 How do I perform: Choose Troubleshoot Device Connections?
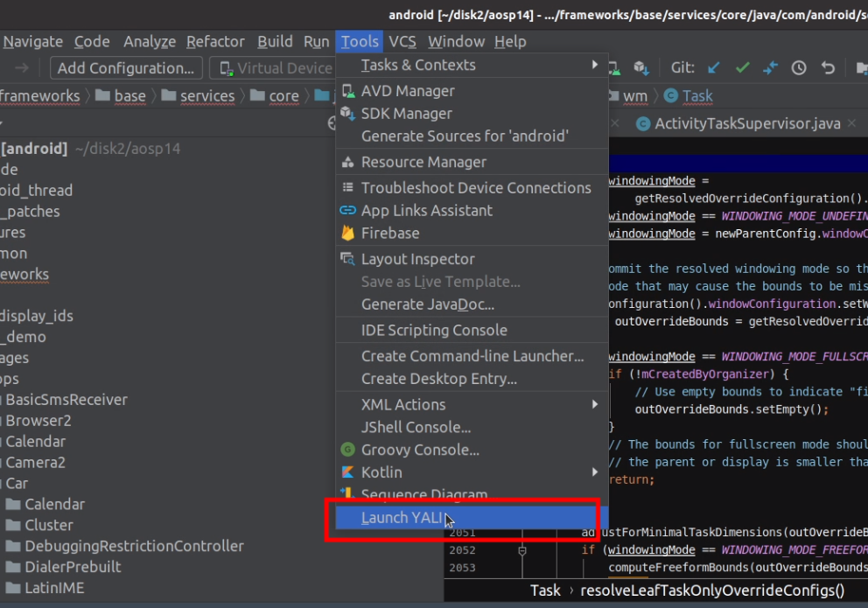pos(472,188)
